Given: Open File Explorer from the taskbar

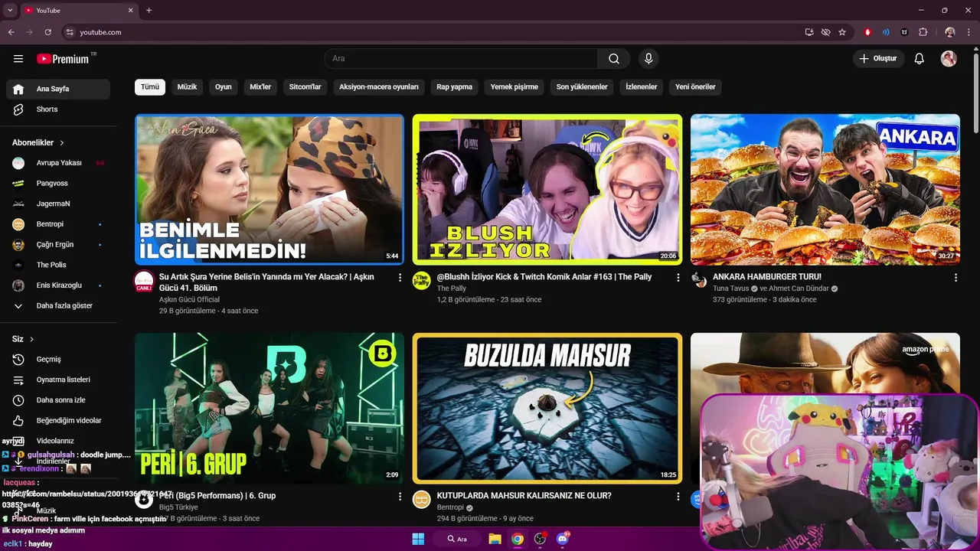Looking at the screenshot, I should (x=495, y=539).
